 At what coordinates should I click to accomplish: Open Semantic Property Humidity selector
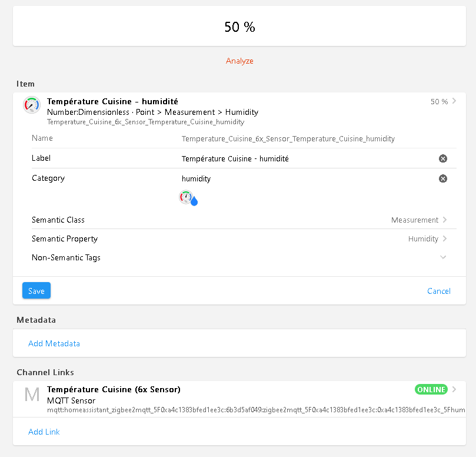(x=427, y=239)
